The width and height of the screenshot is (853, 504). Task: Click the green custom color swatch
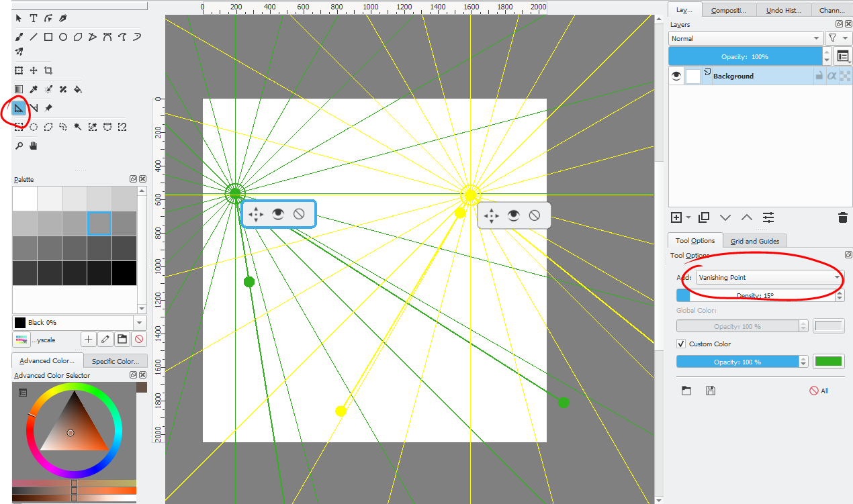(x=828, y=362)
